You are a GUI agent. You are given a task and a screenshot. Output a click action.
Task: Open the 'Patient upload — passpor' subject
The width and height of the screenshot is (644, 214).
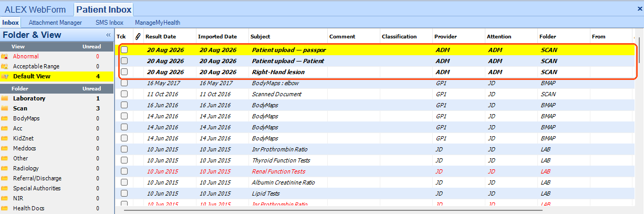[x=289, y=50]
